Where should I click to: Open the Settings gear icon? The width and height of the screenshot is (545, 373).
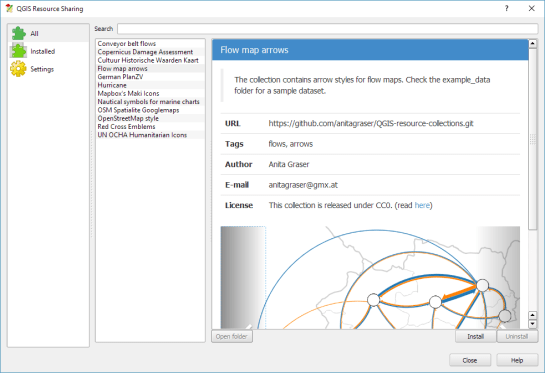(x=18, y=69)
